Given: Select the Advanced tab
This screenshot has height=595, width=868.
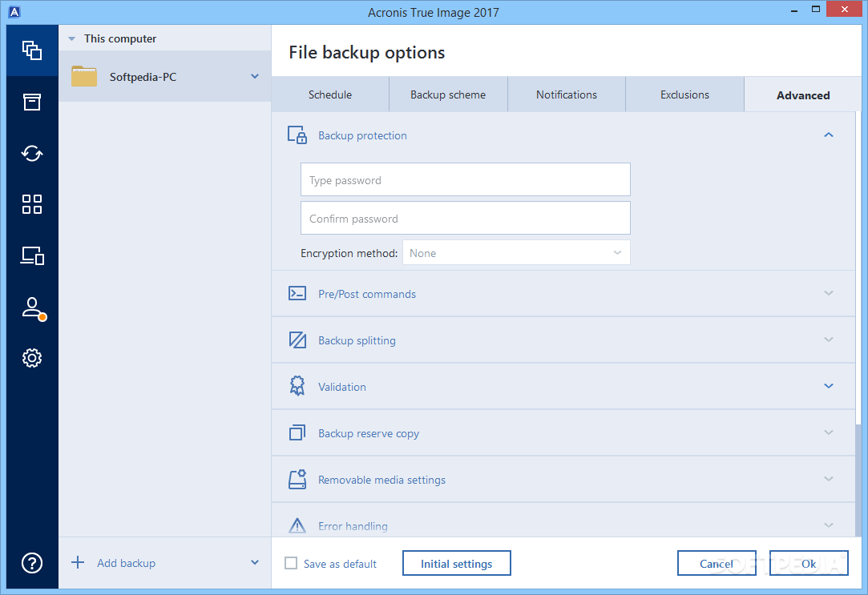Looking at the screenshot, I should [802, 95].
